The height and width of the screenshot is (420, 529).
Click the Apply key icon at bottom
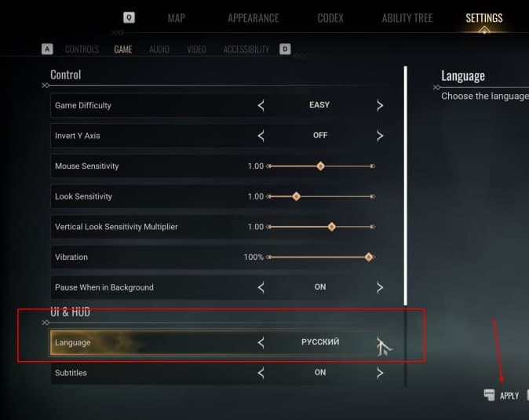pyautogui.click(x=489, y=395)
